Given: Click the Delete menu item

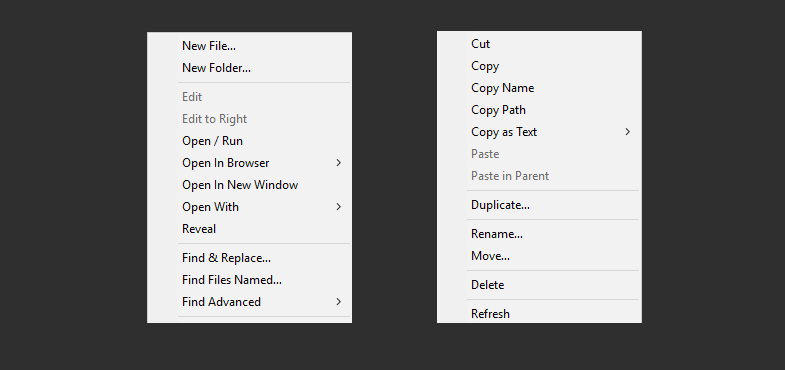Looking at the screenshot, I should (539, 285).
